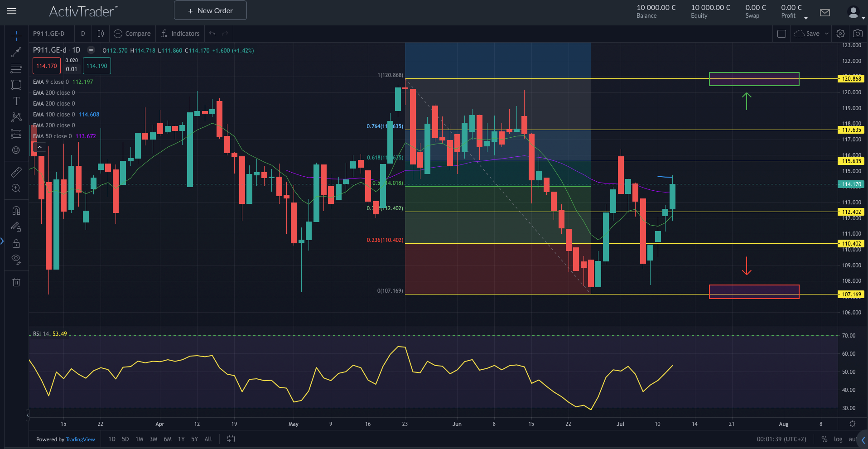Activate the magnet snap mode icon

pyautogui.click(x=16, y=211)
